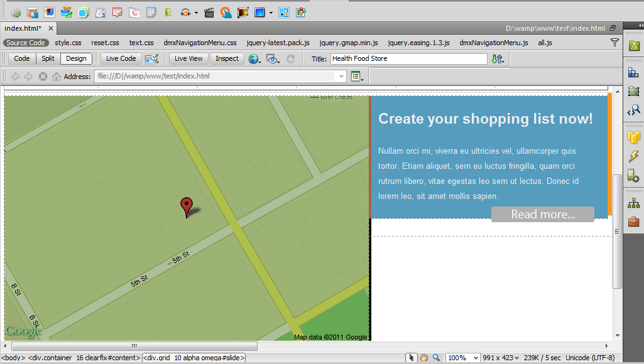Viewport: 644px width, 364px height.
Task: Click the home page icon in address bar
Action: coord(57,77)
